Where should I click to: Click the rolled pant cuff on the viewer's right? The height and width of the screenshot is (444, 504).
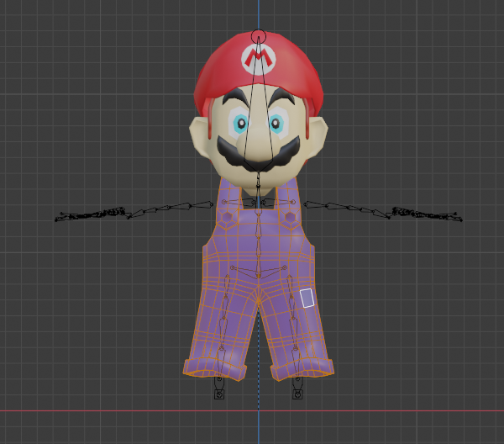pos(302,370)
